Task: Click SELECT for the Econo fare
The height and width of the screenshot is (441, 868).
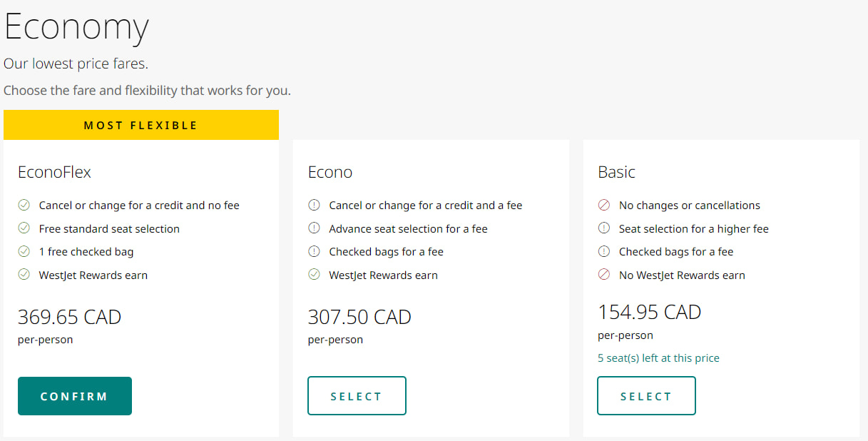Action: [x=357, y=395]
